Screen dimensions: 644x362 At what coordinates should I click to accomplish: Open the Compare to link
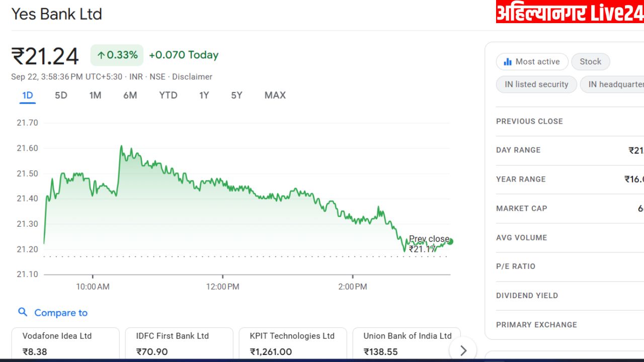[61, 313]
